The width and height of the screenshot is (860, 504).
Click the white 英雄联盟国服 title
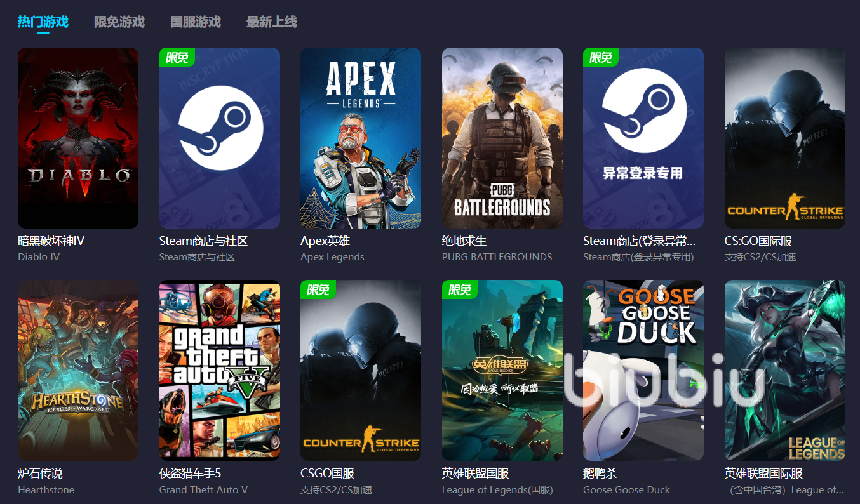(476, 474)
